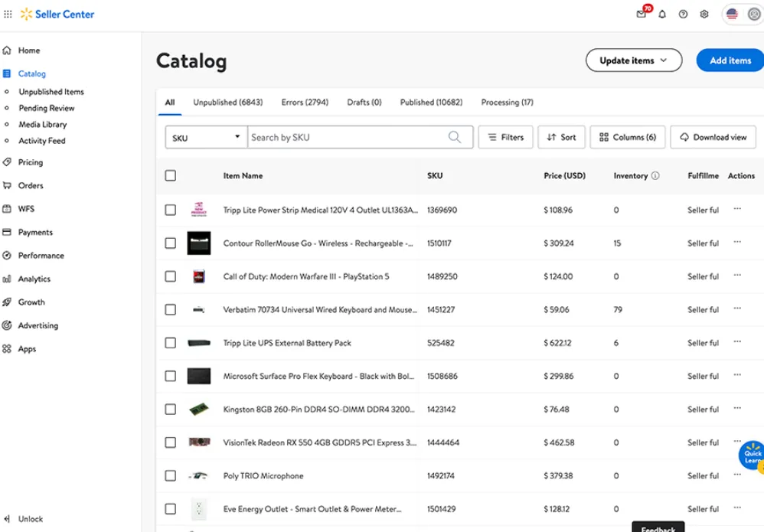Check the Tripp Lite UPS Battery row

171,343
